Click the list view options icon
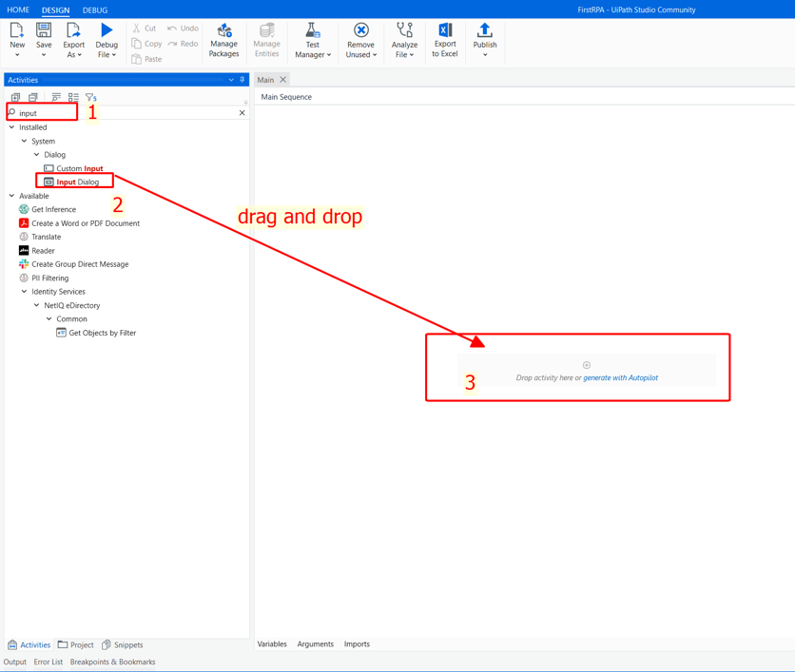795x672 pixels. point(73,97)
